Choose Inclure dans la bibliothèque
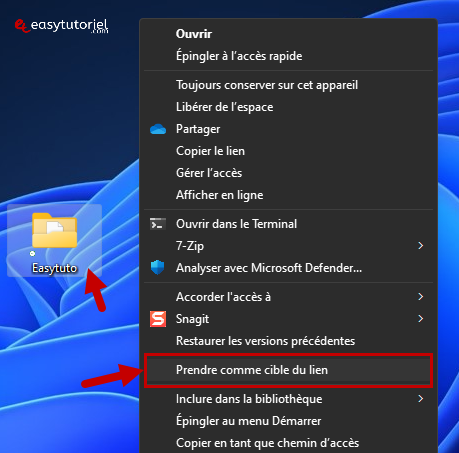 tap(288, 399)
